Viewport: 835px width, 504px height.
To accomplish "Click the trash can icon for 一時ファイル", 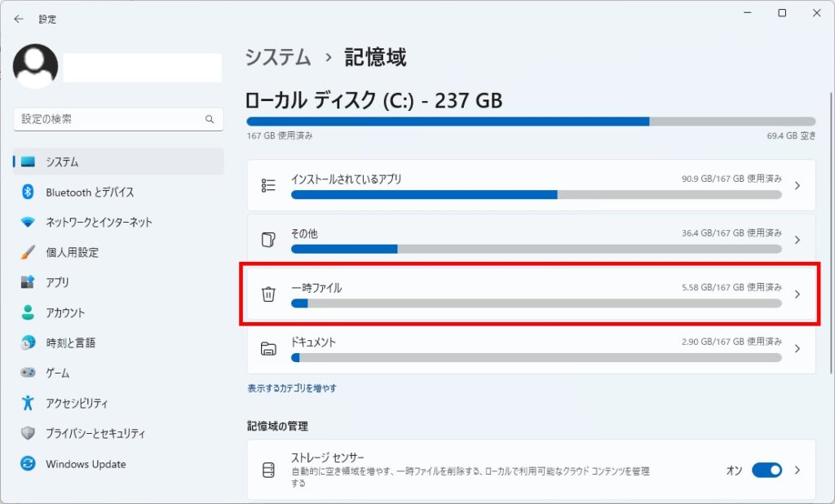I will pos(268,294).
